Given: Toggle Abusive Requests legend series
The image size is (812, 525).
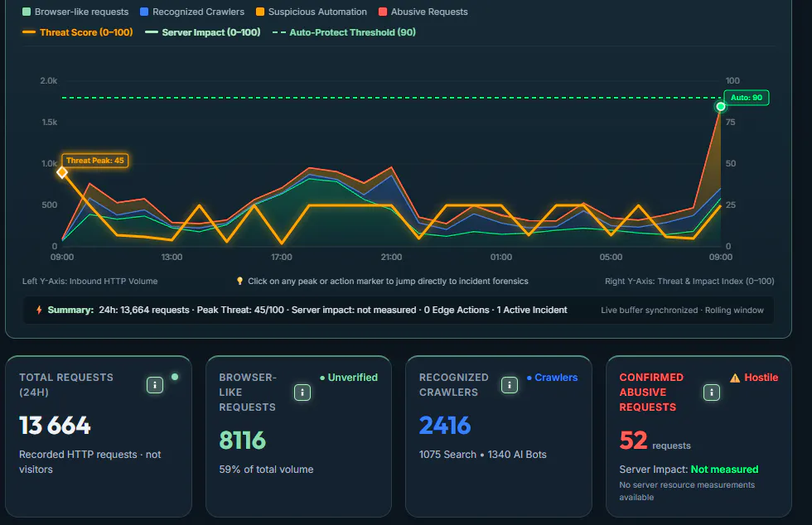Looking at the screenshot, I should point(423,12).
